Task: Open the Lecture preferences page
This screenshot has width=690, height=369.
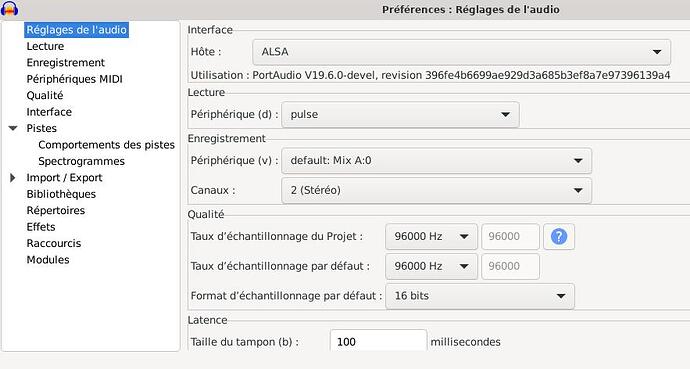Action: [x=45, y=46]
